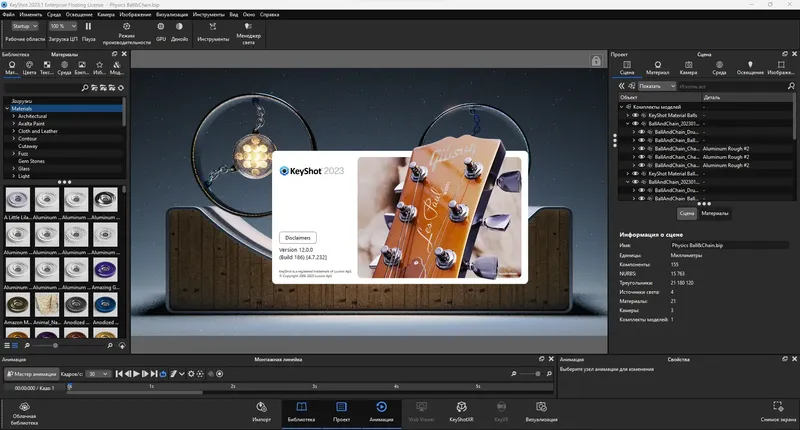Toggle the Animation (Анимация) panel button

click(x=381, y=407)
